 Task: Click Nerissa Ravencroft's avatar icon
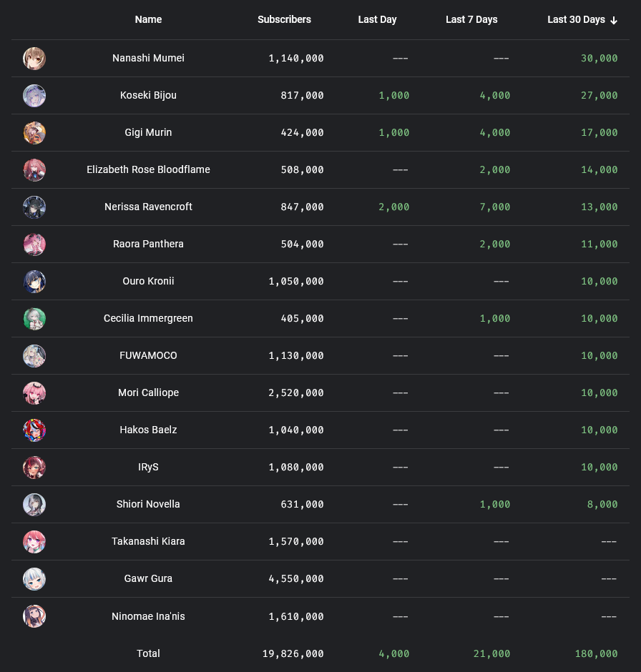pos(34,207)
